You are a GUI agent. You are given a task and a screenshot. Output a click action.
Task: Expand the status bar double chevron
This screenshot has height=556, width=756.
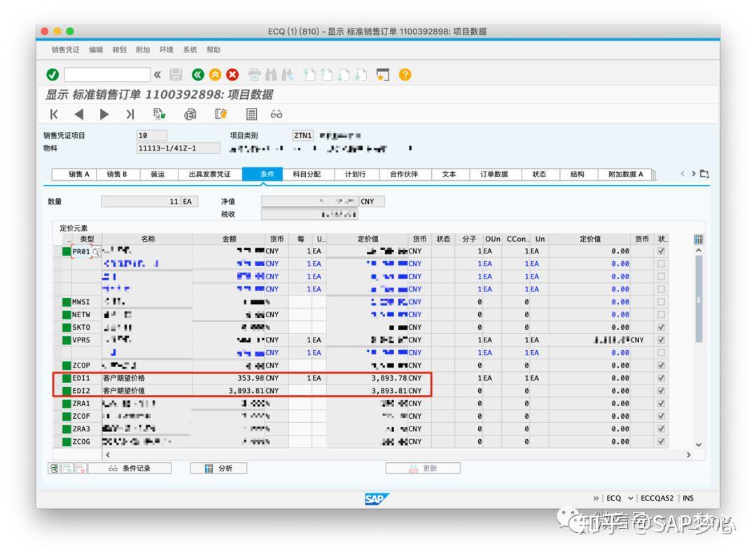point(596,498)
